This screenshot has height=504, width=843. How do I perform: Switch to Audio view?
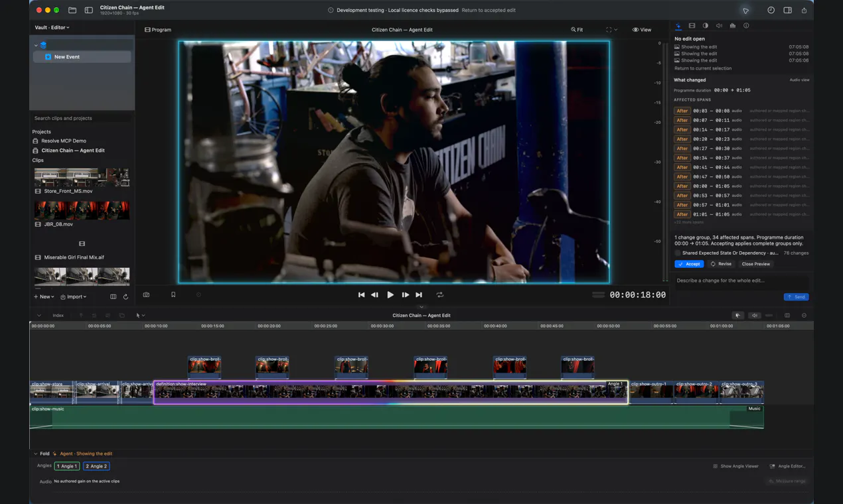point(799,80)
